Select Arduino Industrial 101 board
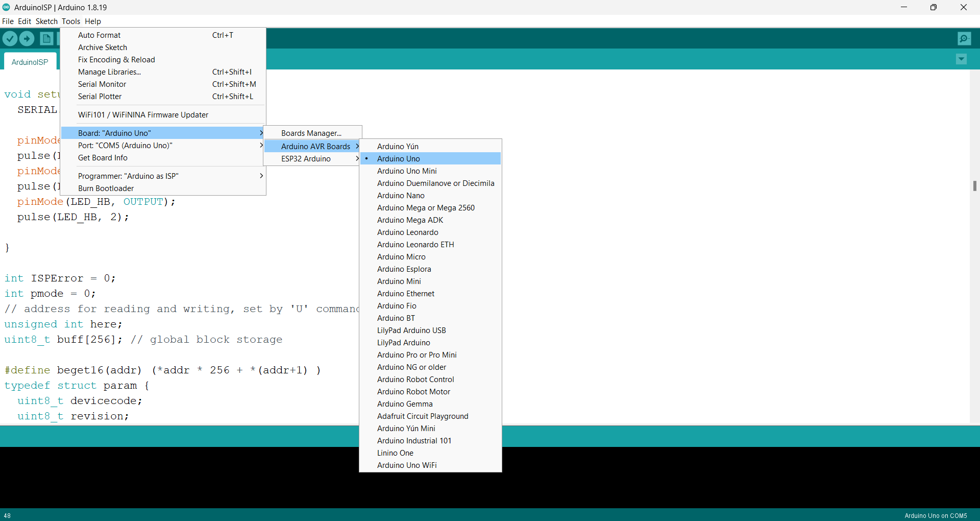This screenshot has width=980, height=521. pos(430,441)
